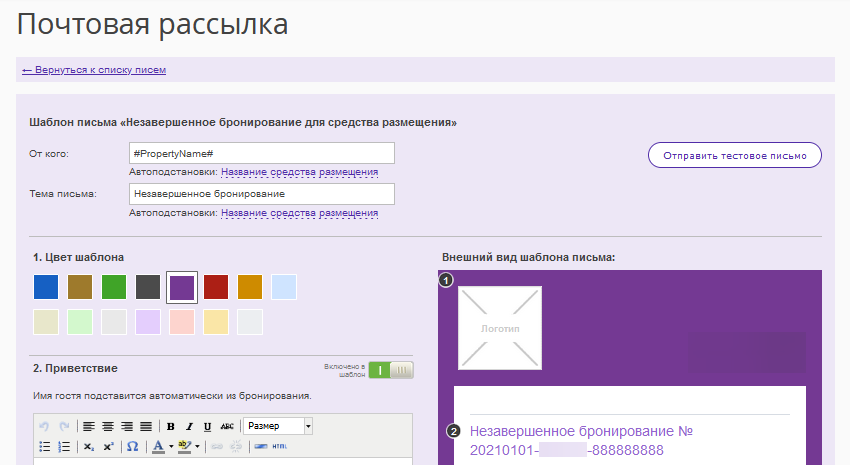The height and width of the screenshot is (465, 850).
Task: Apply strikethrough ABC formatting
Action: click(x=227, y=427)
